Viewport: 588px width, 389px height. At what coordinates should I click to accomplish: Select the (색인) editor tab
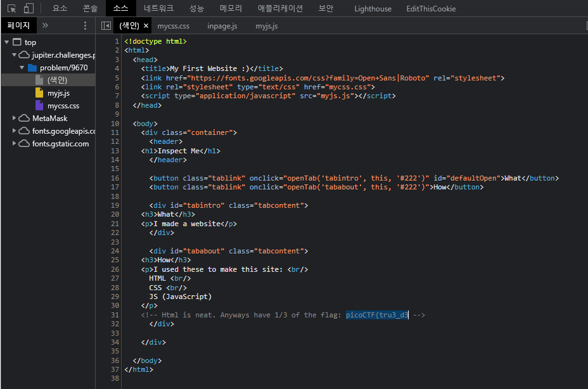click(x=129, y=25)
